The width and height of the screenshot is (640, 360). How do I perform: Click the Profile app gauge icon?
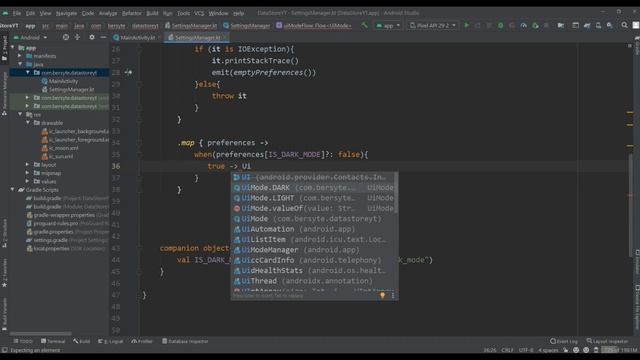(x=523, y=25)
